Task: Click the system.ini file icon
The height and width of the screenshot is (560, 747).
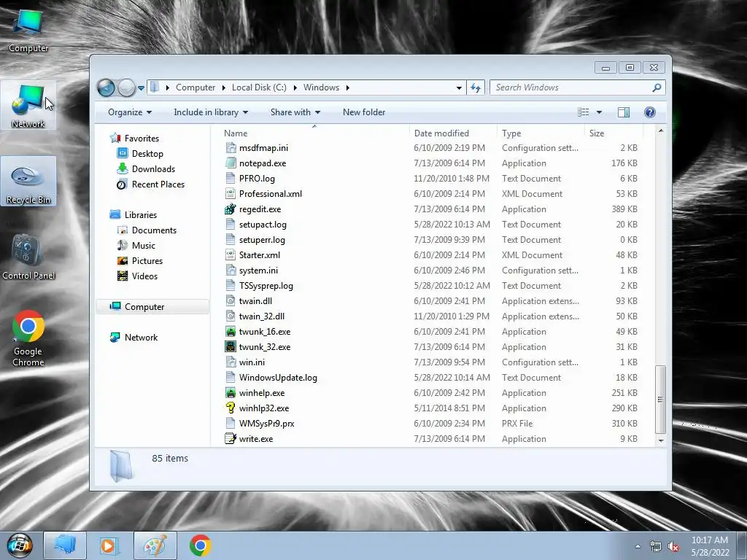Action: coord(231,271)
